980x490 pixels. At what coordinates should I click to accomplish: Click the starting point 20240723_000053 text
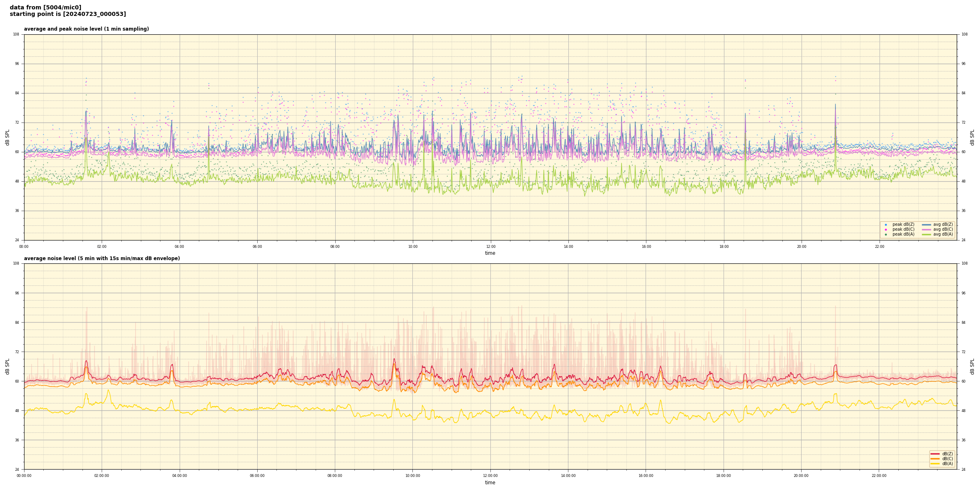coord(68,14)
